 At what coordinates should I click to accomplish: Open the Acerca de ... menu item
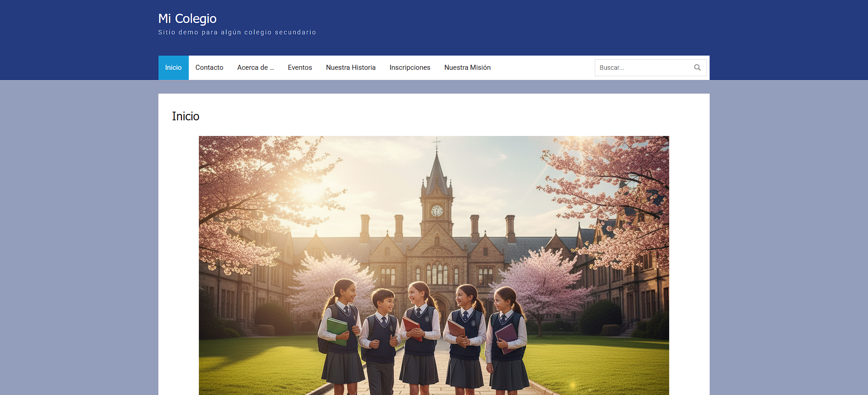point(255,68)
